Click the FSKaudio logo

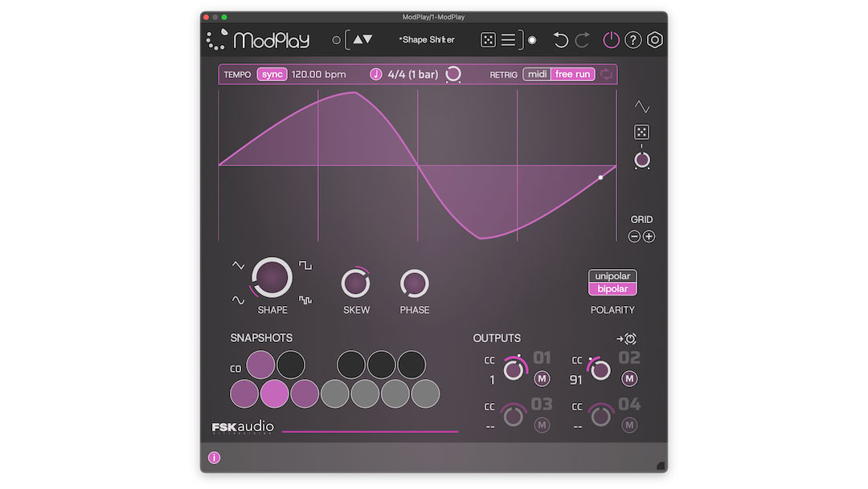tap(243, 426)
